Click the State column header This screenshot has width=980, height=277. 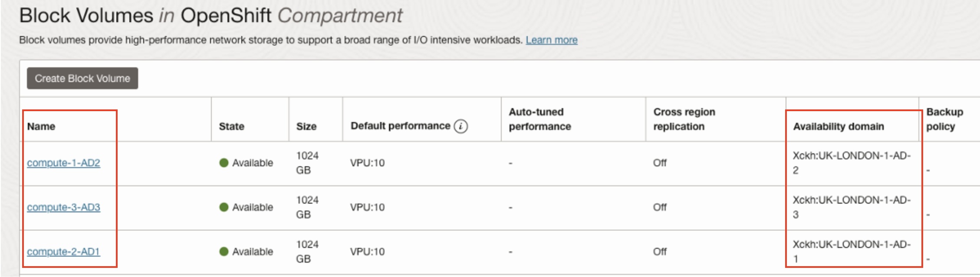click(231, 126)
